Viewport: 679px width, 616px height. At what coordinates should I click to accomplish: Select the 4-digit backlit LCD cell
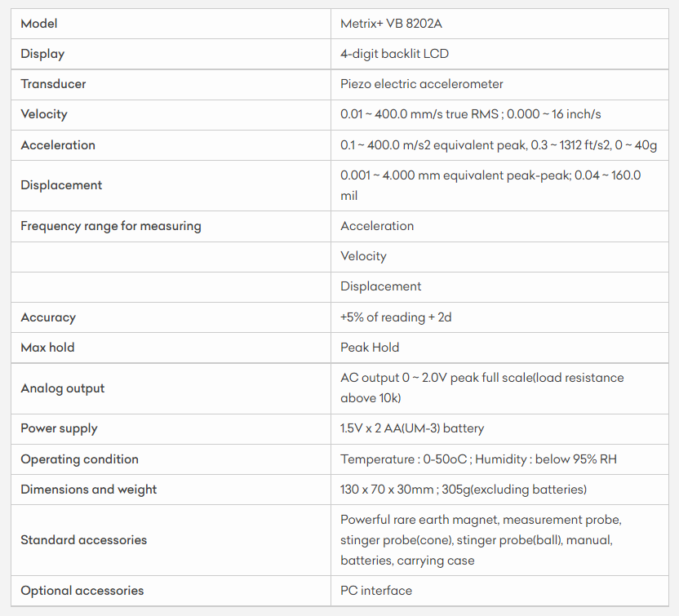click(x=394, y=54)
